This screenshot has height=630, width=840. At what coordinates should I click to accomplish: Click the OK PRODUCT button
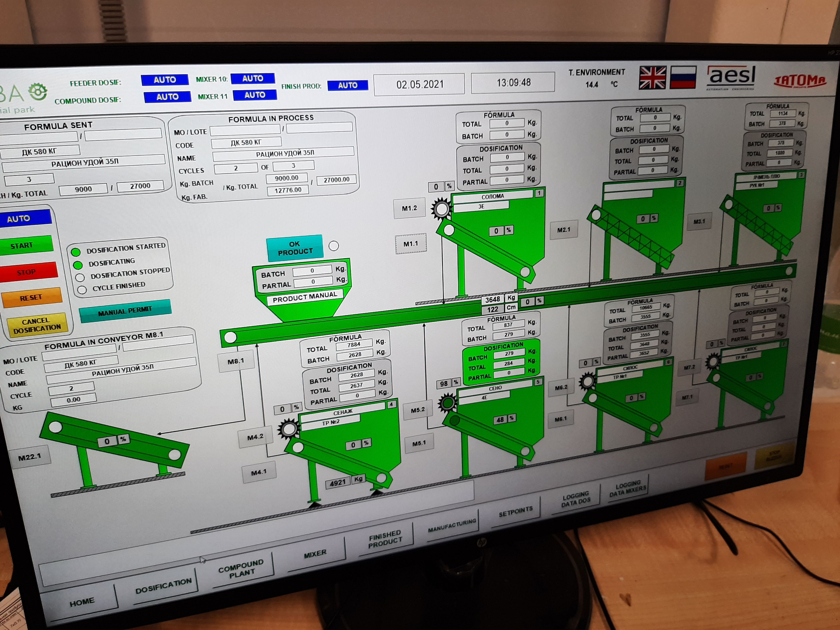point(295,248)
